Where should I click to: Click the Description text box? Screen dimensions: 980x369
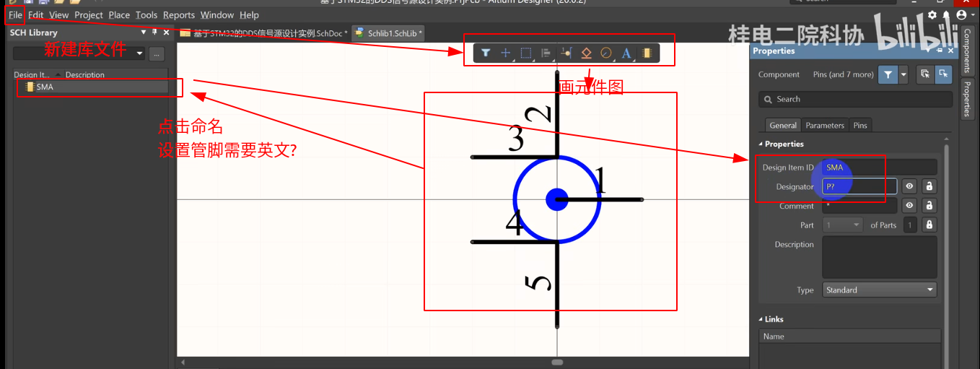click(880, 257)
